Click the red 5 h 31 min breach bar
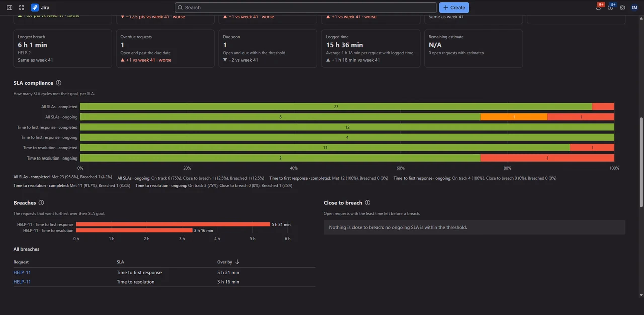Screen dimensions: 644x315 pyautogui.click(x=173, y=224)
